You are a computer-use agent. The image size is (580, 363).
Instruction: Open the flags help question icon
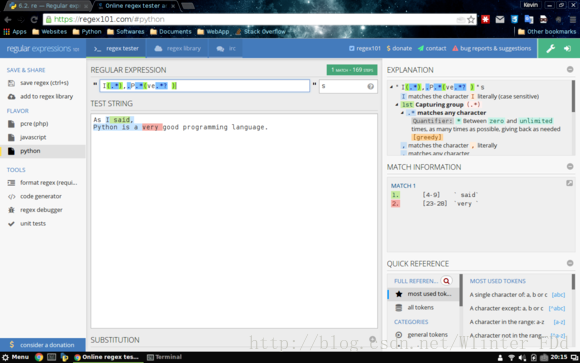tap(370, 86)
